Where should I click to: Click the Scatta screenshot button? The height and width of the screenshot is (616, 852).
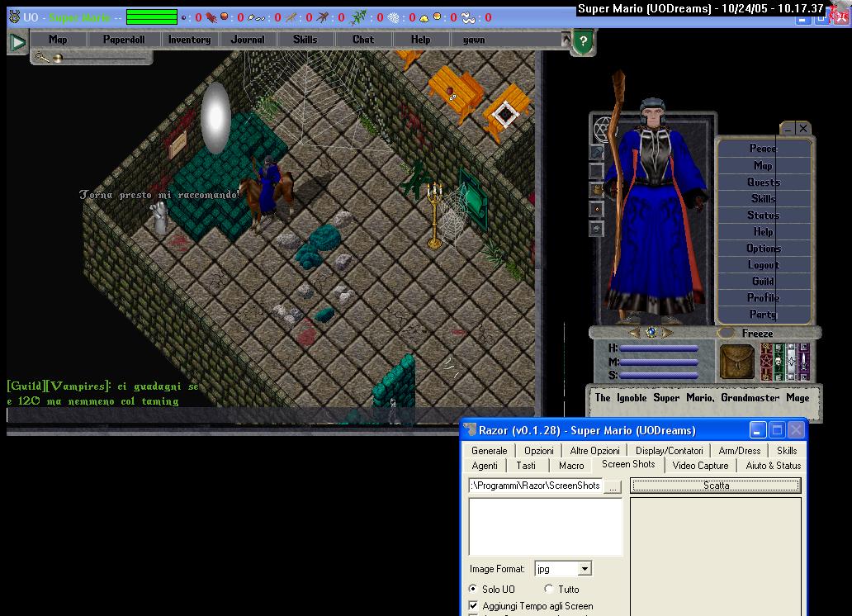click(x=716, y=486)
